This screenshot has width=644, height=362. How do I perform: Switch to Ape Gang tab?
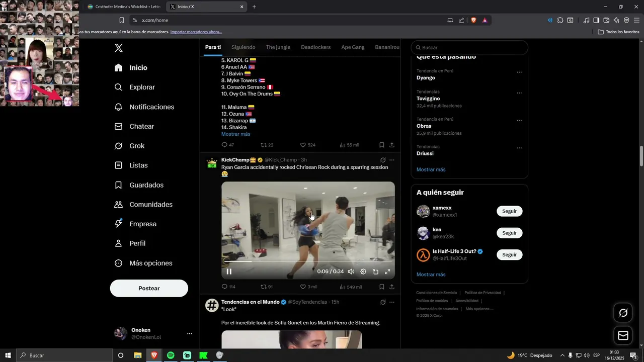[x=353, y=47]
